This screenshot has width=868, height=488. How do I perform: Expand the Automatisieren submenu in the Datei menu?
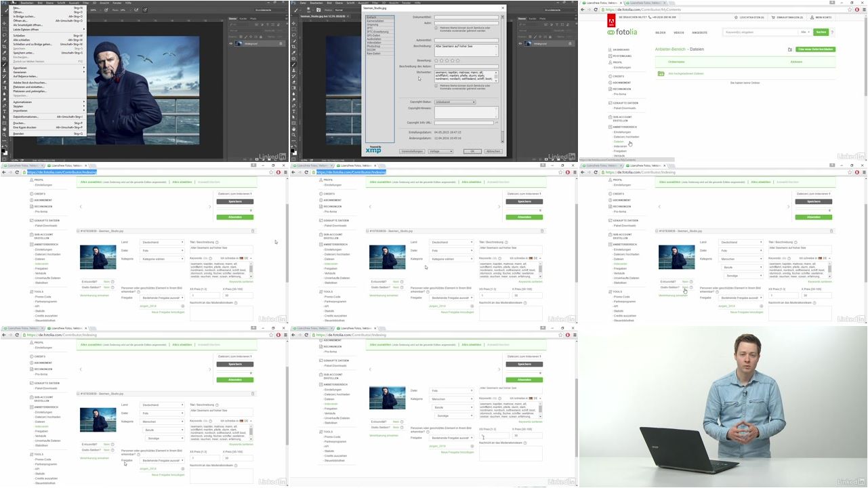pos(47,102)
